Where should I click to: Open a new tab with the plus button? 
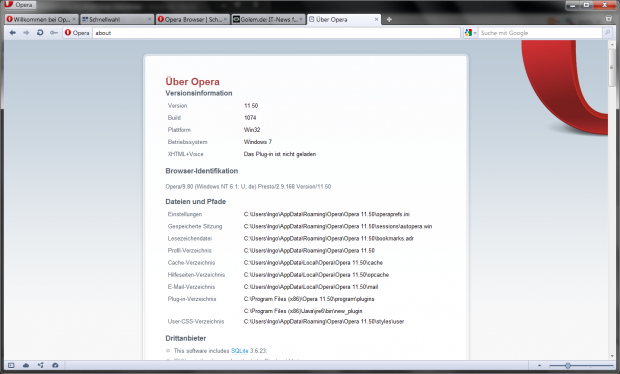click(389, 19)
